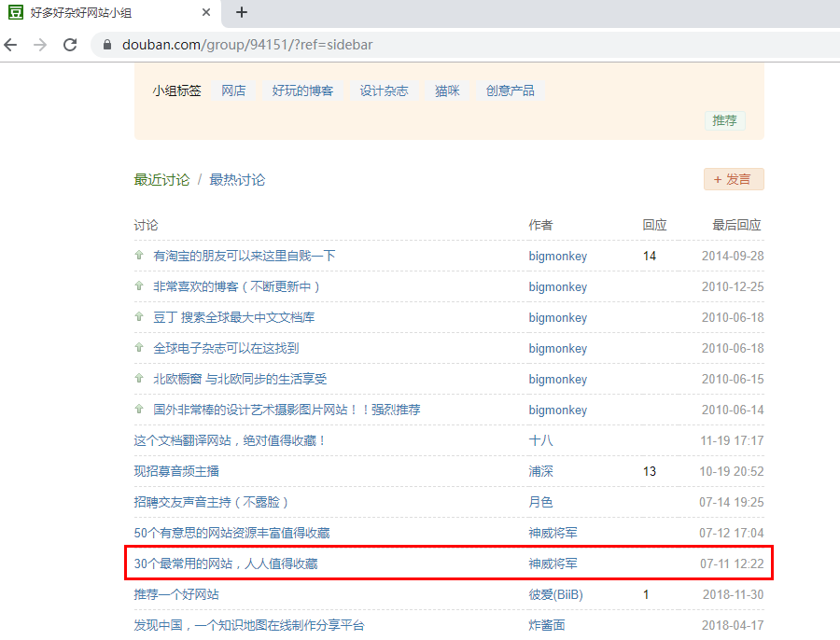This screenshot has height=640, width=840.
Task: Open author 神威将军 on 50个有意思 row
Action: 553,534
